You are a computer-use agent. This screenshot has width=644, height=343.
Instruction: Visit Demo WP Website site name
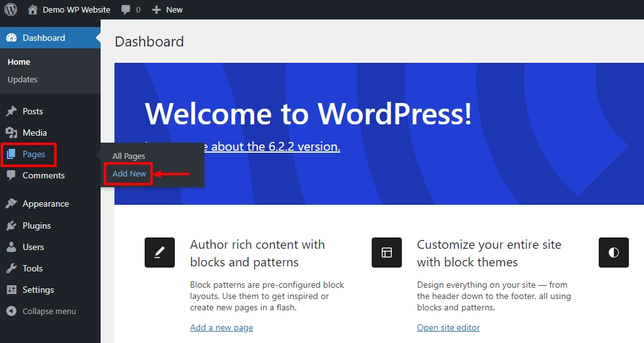(76, 9)
